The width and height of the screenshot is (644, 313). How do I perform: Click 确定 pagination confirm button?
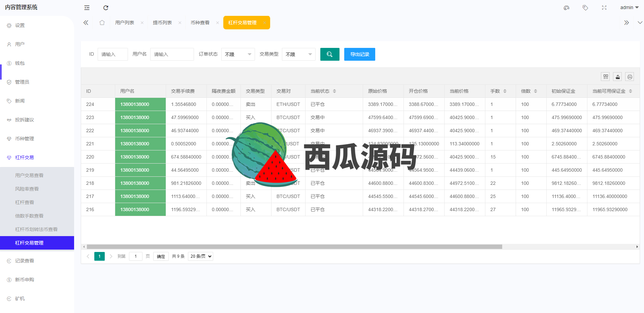click(161, 256)
